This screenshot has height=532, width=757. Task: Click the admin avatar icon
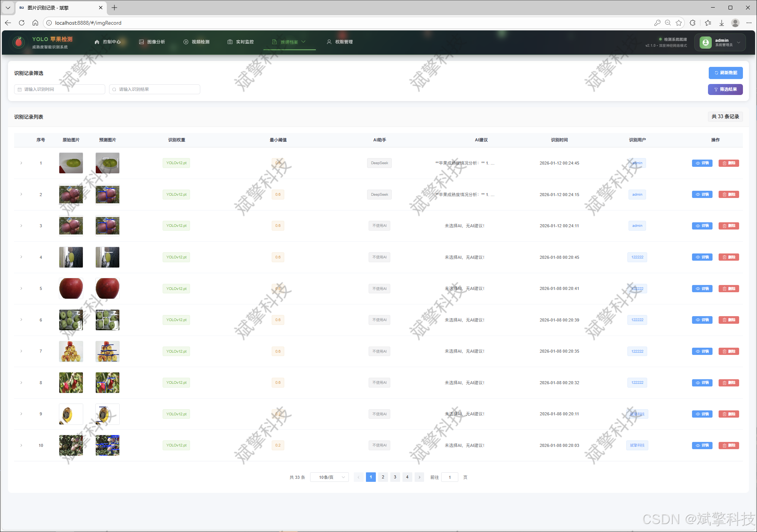point(705,42)
